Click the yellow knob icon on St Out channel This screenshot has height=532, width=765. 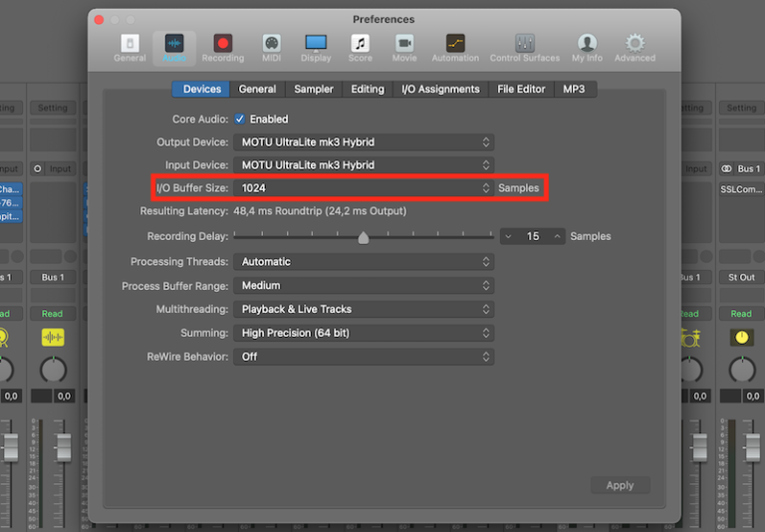(x=741, y=337)
